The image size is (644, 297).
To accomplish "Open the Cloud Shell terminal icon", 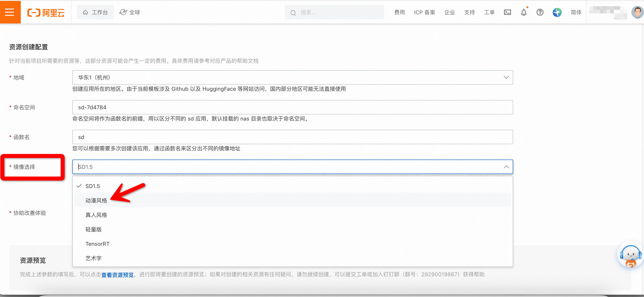I will pyautogui.click(x=507, y=12).
